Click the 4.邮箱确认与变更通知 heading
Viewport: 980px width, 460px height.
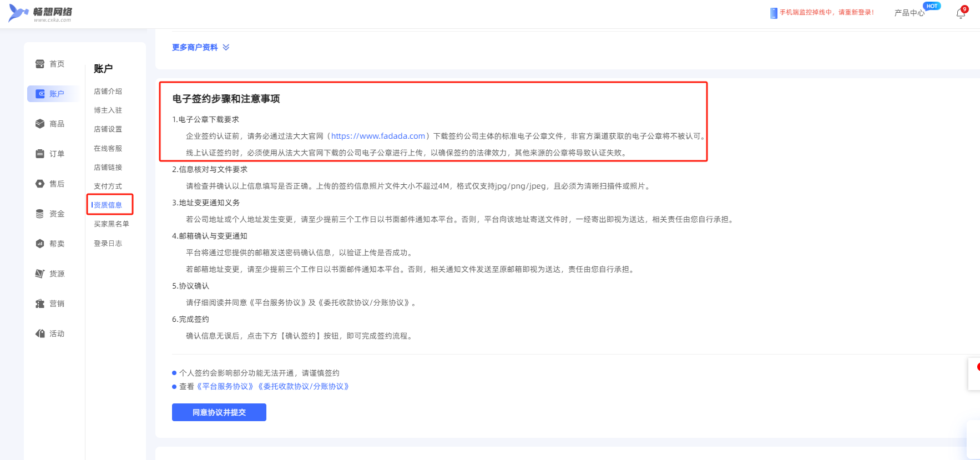pos(210,236)
